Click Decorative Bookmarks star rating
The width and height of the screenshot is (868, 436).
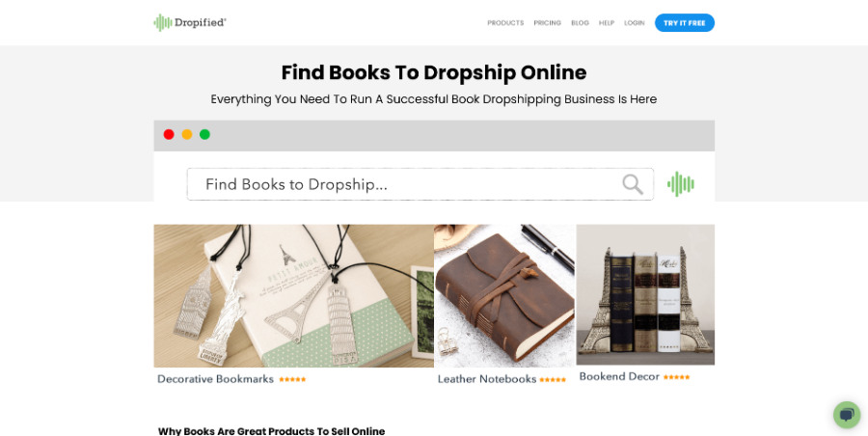coord(292,379)
